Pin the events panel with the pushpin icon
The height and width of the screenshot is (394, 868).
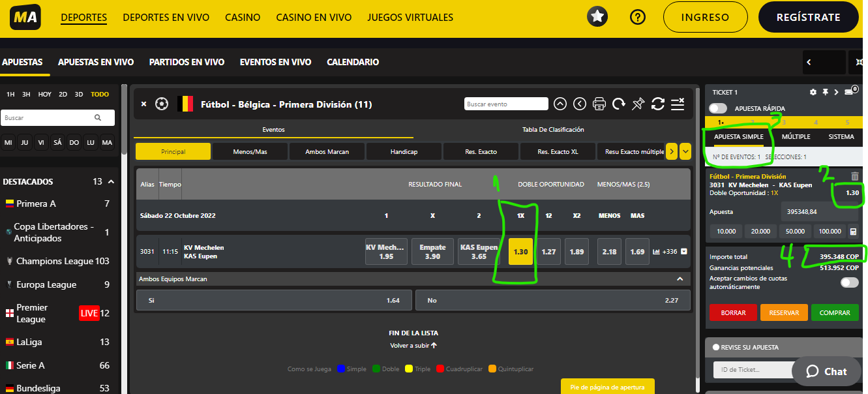tap(638, 104)
